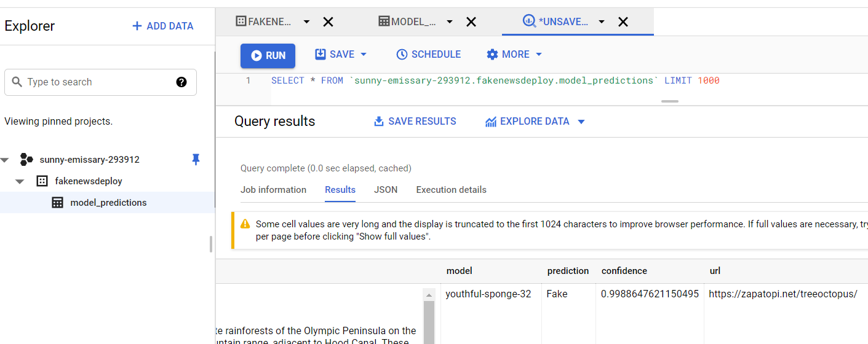868x344 pixels.
Task: Open the SAVE dropdown menu
Action: point(364,54)
